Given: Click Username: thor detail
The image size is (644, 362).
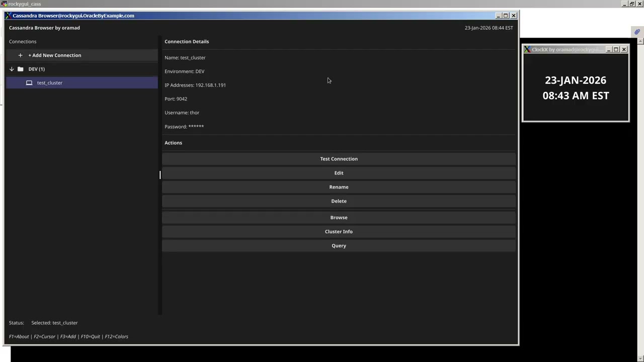Looking at the screenshot, I should point(182,113).
